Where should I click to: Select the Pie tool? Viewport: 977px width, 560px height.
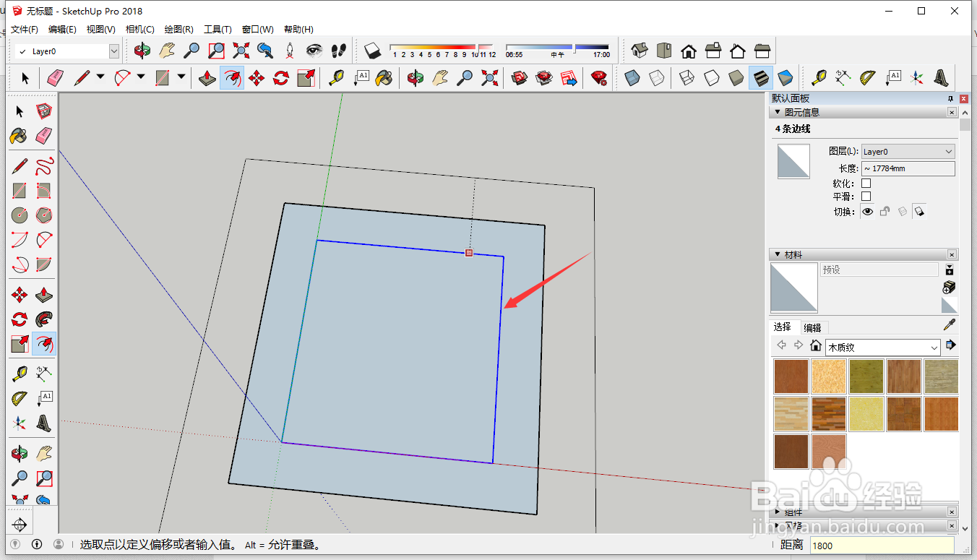click(x=44, y=264)
